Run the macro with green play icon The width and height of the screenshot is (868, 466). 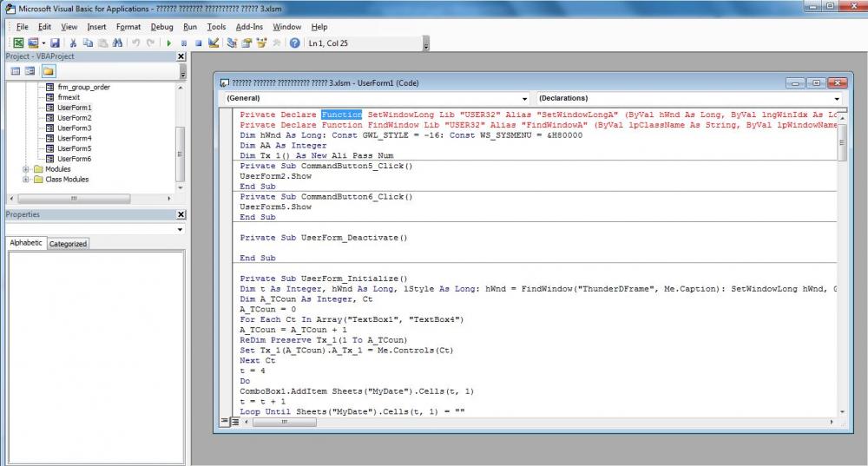tap(169, 43)
